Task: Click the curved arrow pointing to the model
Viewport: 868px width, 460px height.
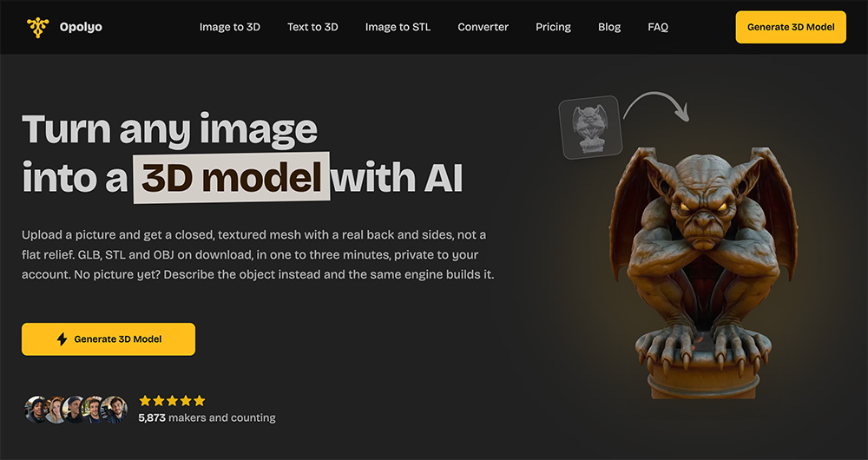Action: tap(656, 106)
